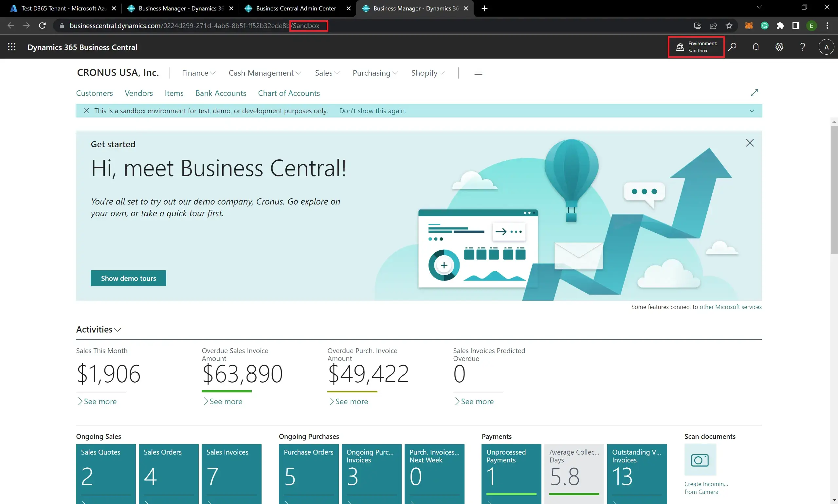Close the Get started banner
Screen dimensions: 838x504
tap(750, 143)
